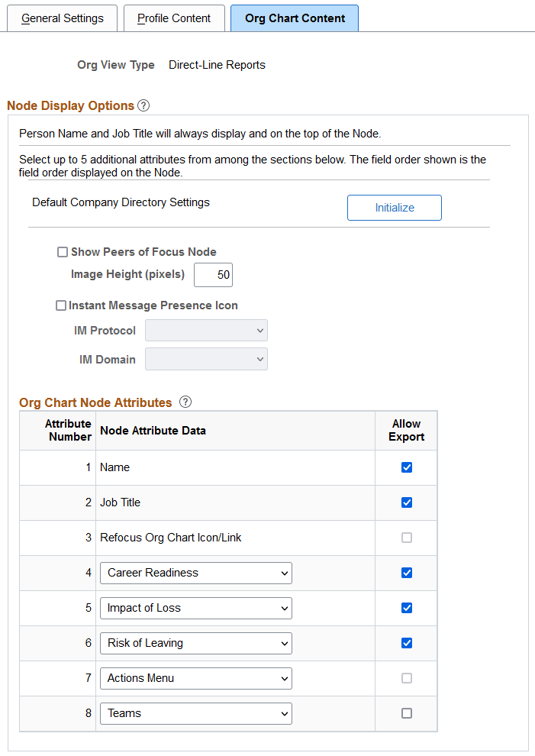Expand the Teams dropdown on attribute 8
Image resolution: width=535 pixels, height=756 pixels.
195,713
